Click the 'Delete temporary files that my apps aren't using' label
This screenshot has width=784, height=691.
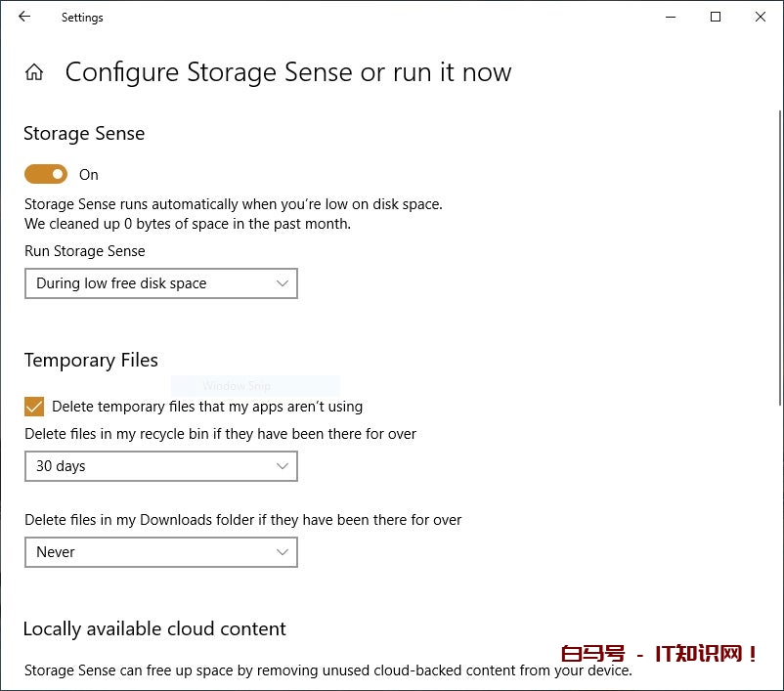tap(207, 407)
